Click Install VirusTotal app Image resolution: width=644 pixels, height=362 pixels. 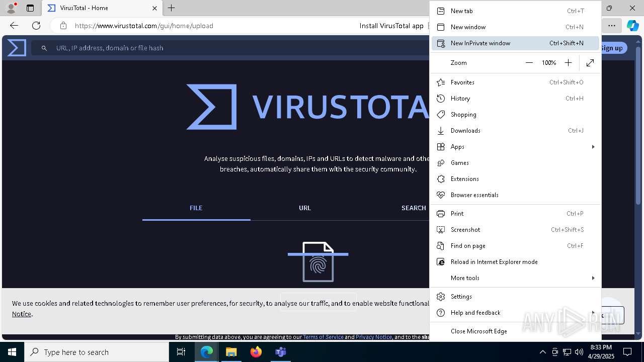point(391,26)
